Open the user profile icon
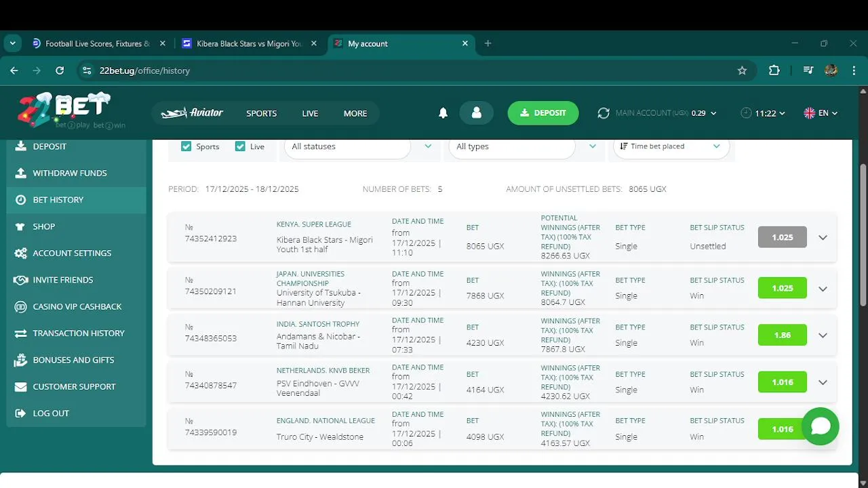The image size is (868, 488). [477, 113]
